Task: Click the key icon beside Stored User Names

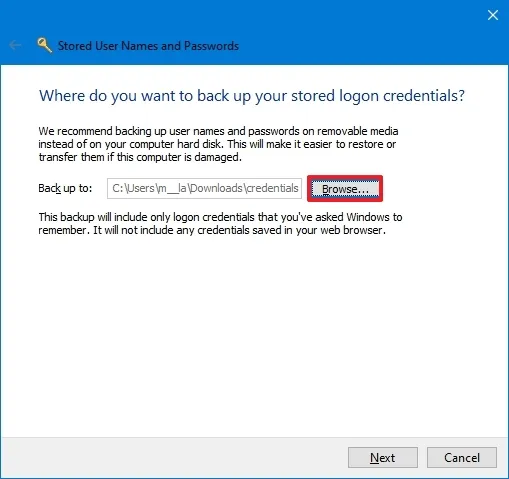Action: (x=45, y=45)
